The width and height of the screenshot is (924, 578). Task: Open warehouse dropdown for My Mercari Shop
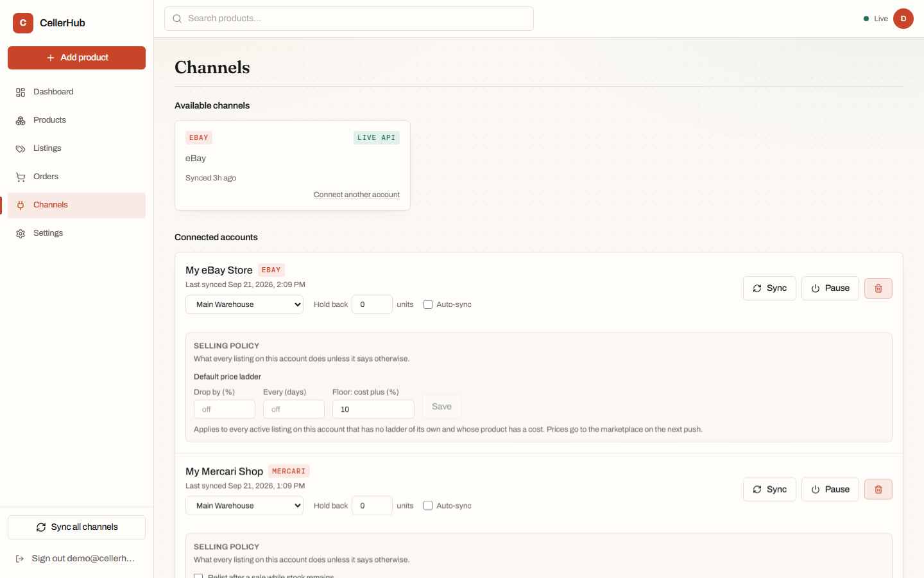244,505
